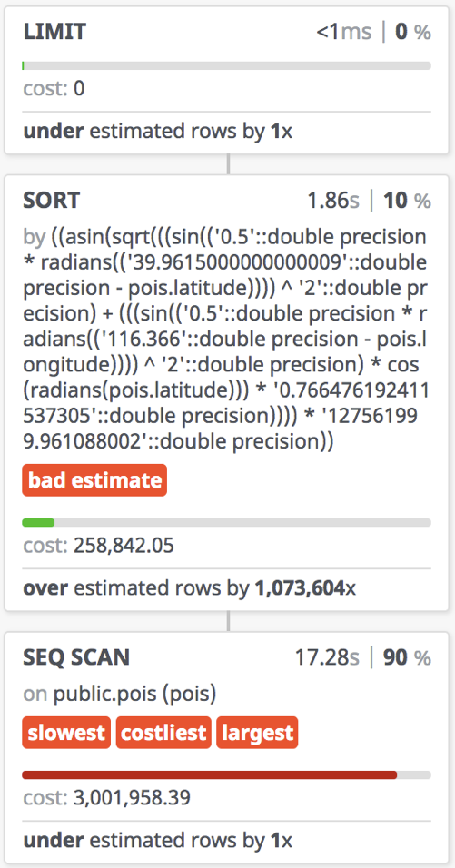Click 'over estimated rows by 1,073,604x' text
Image resolution: width=455 pixels, height=868 pixels.
(x=189, y=588)
